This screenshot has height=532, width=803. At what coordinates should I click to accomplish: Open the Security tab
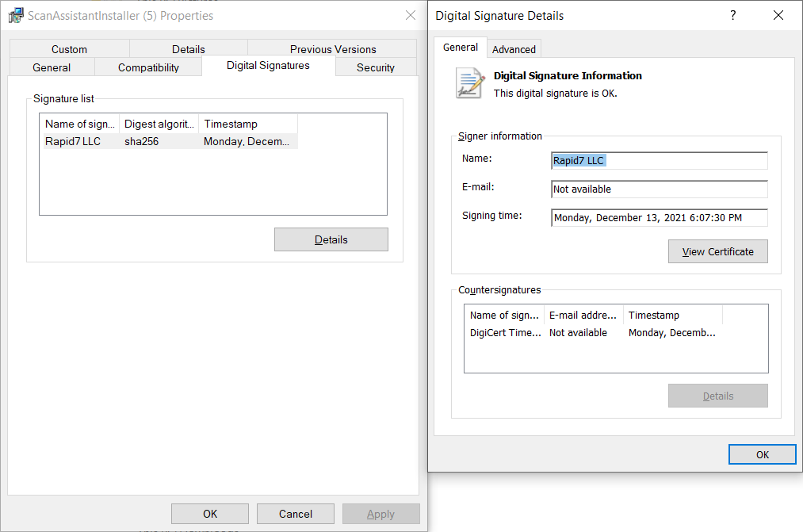pos(376,67)
